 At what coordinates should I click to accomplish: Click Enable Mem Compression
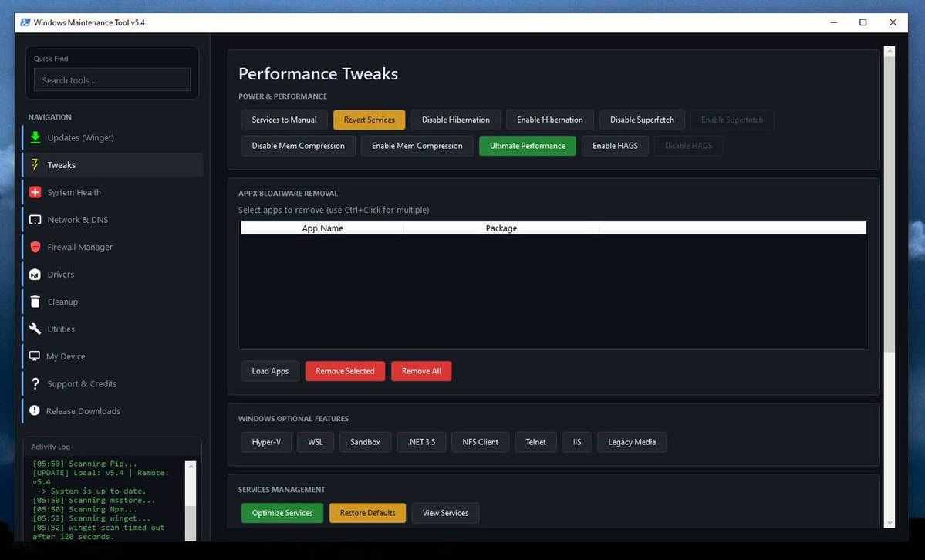417,146
